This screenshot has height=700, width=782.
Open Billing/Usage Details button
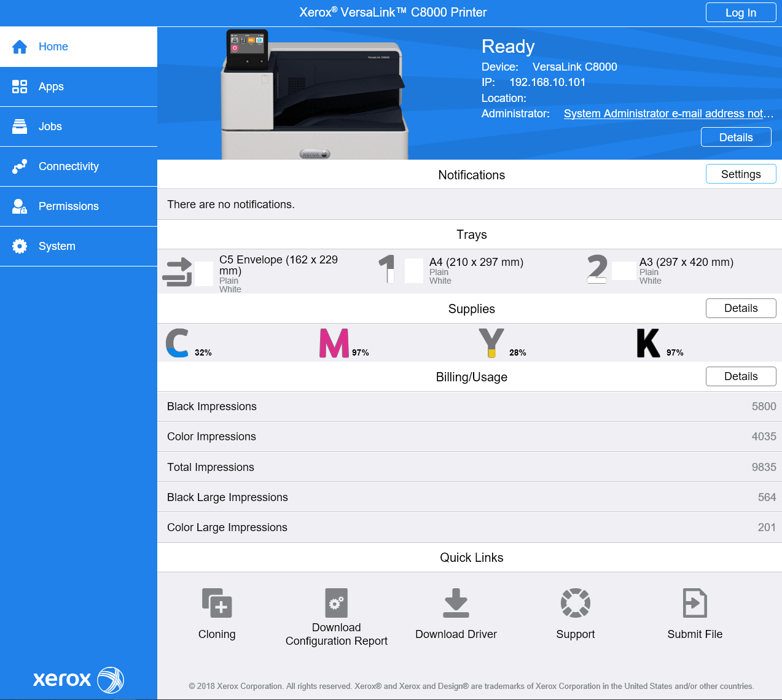(741, 376)
